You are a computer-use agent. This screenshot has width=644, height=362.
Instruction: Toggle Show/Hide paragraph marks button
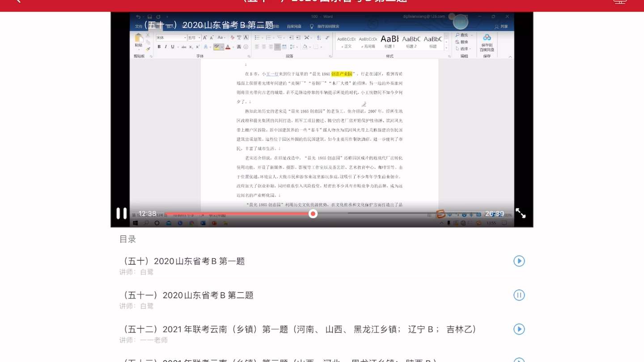tap(327, 38)
